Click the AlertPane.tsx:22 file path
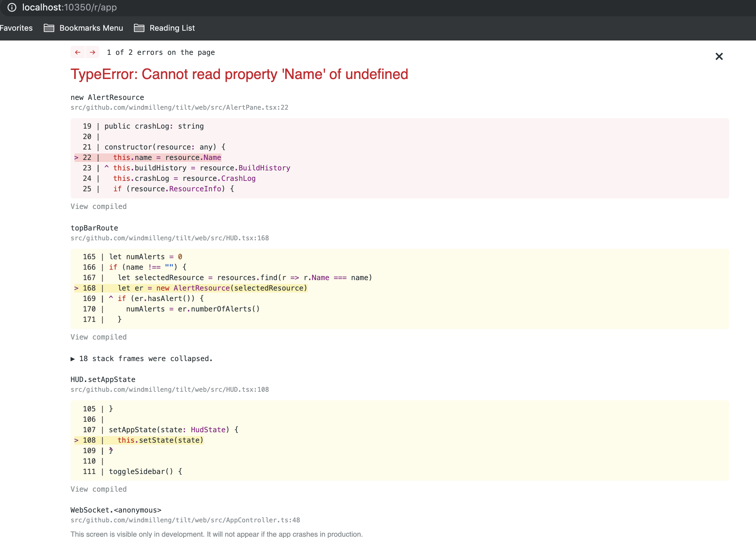 (x=179, y=107)
